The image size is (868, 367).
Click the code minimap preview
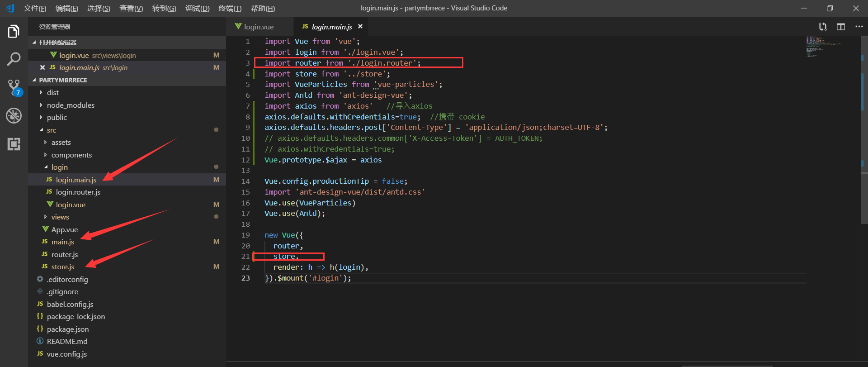click(824, 47)
